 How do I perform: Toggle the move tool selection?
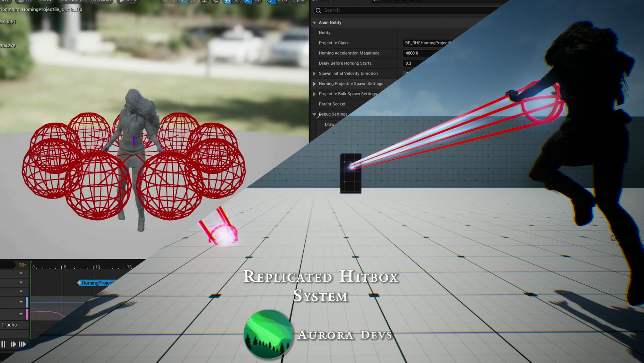tap(175, 1)
